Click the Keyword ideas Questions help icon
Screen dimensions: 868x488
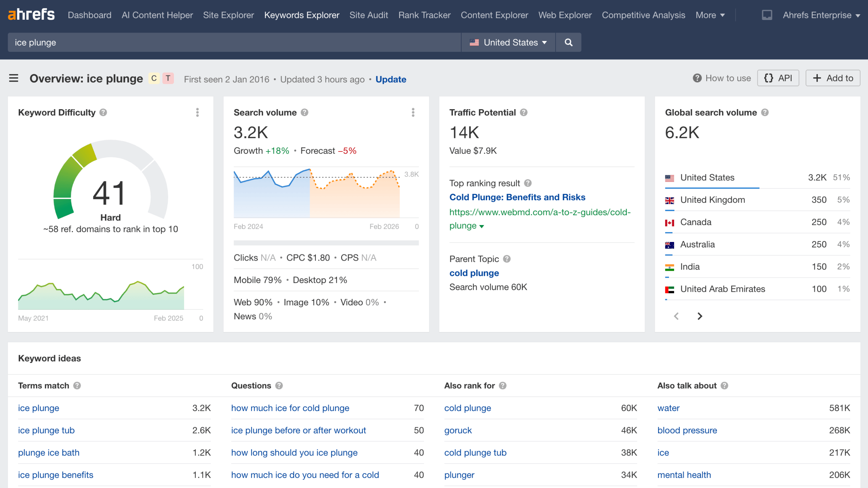(279, 385)
